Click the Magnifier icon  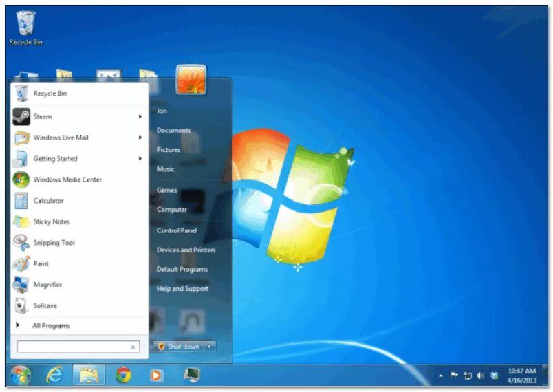(21, 285)
